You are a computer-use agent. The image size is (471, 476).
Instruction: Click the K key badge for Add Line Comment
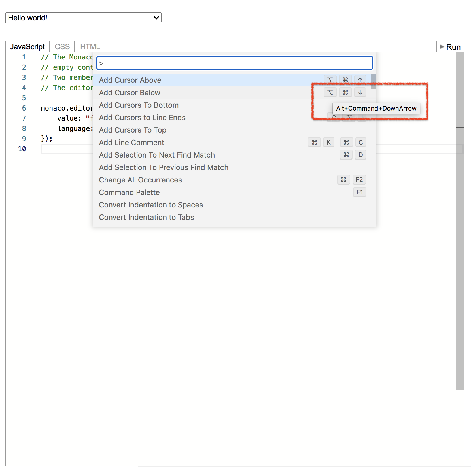click(x=328, y=142)
